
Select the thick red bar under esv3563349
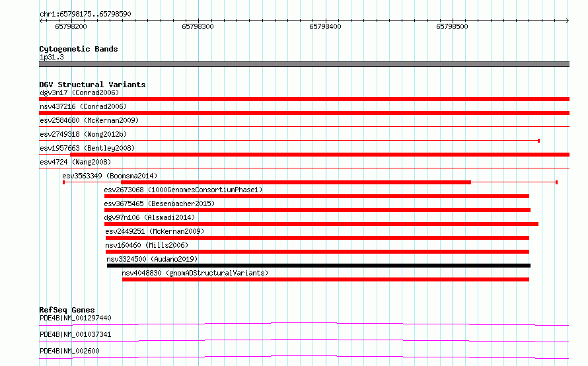pos(296,182)
